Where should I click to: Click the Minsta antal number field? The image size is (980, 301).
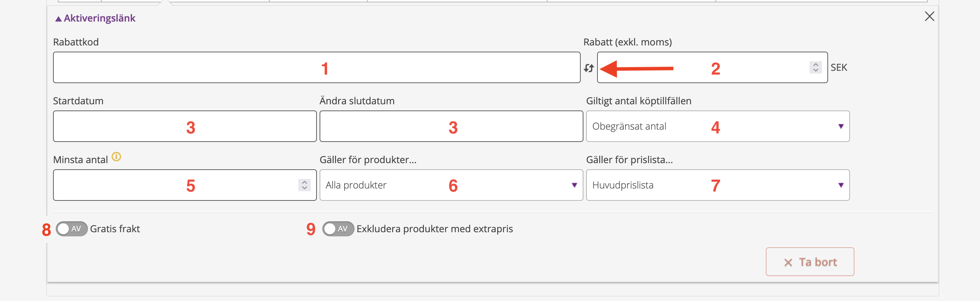click(185, 185)
